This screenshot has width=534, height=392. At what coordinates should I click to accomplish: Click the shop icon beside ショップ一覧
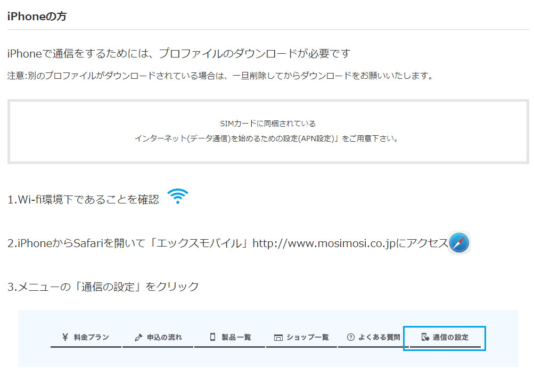coord(278,338)
